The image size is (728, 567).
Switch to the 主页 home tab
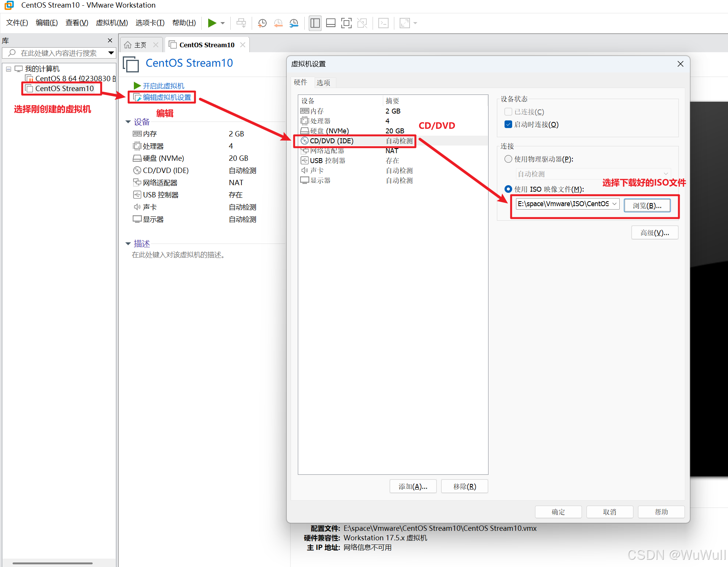[x=136, y=45]
